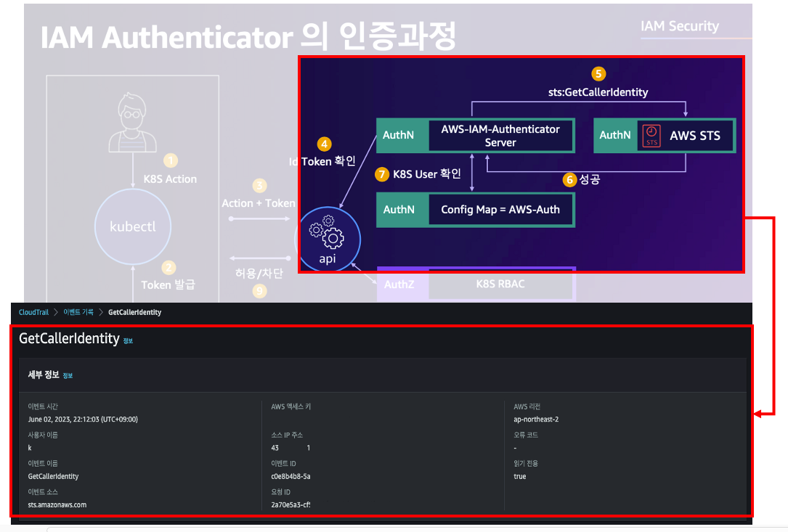The image size is (788, 532).
Task: Open the 정보 link beside 세부 정보
Action: (68, 376)
